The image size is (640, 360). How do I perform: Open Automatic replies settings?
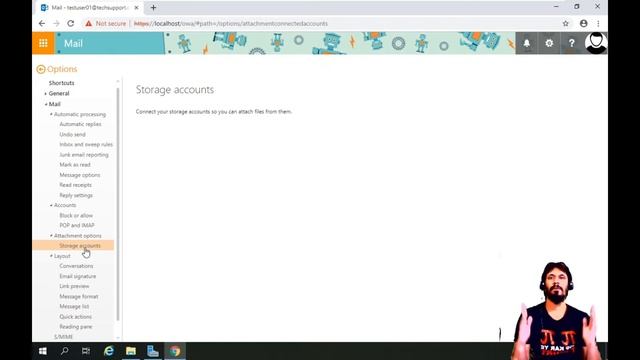[x=80, y=124]
